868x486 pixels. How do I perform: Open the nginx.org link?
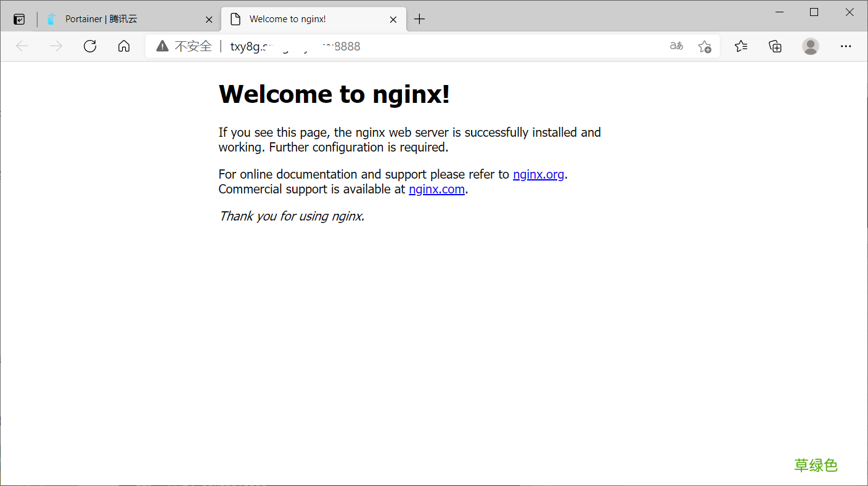coord(538,174)
